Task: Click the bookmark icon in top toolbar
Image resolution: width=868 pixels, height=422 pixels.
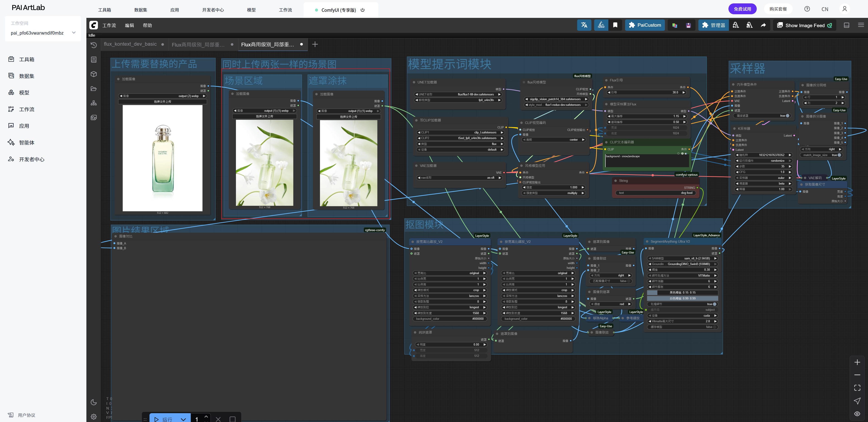Action: coord(615,25)
